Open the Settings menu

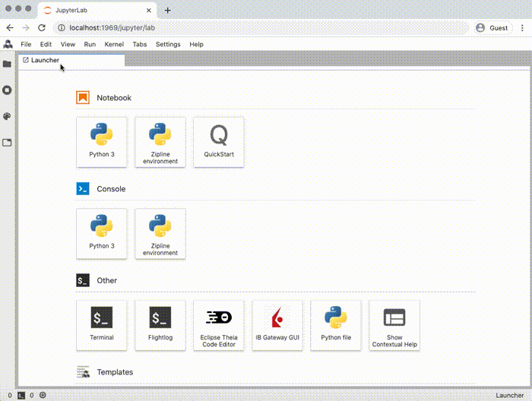(x=168, y=45)
